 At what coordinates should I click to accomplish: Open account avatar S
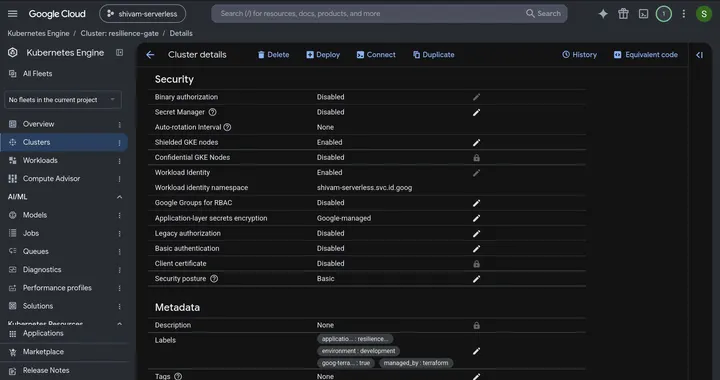703,14
